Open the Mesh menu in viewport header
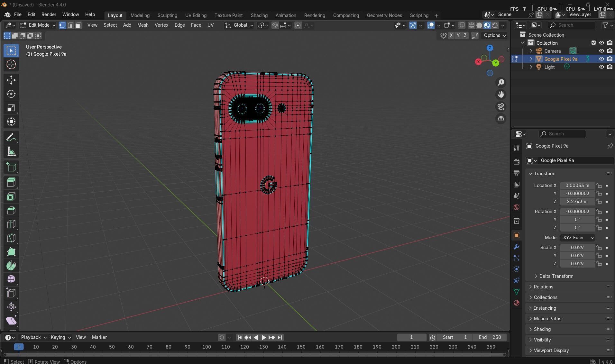 tap(143, 25)
